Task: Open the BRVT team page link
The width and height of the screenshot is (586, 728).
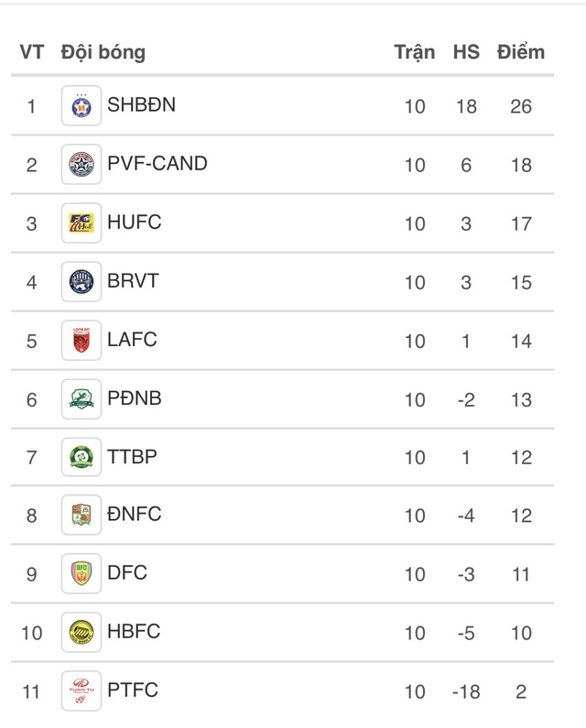Action: (x=133, y=281)
